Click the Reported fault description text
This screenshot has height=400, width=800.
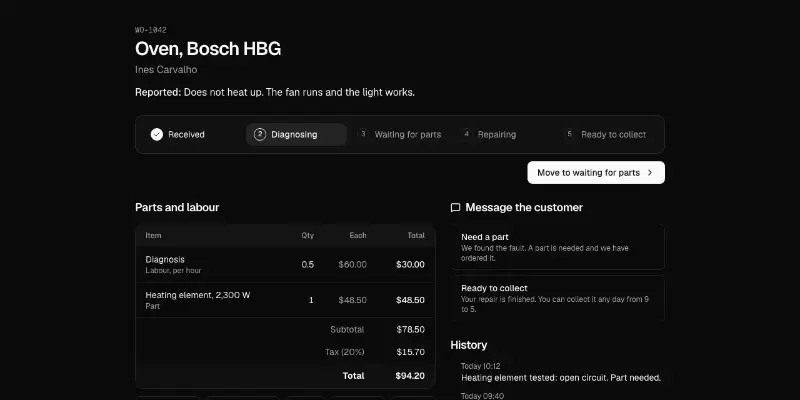[275, 93]
